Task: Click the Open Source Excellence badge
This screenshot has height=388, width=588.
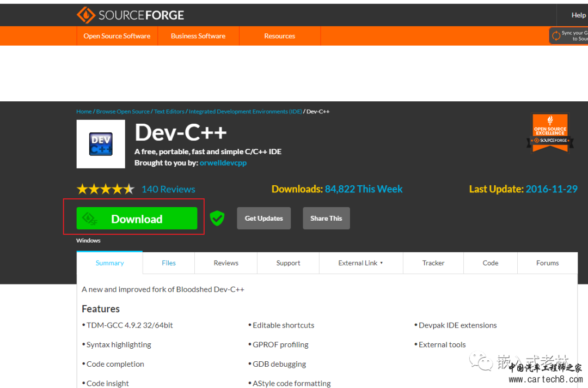Action: click(550, 134)
